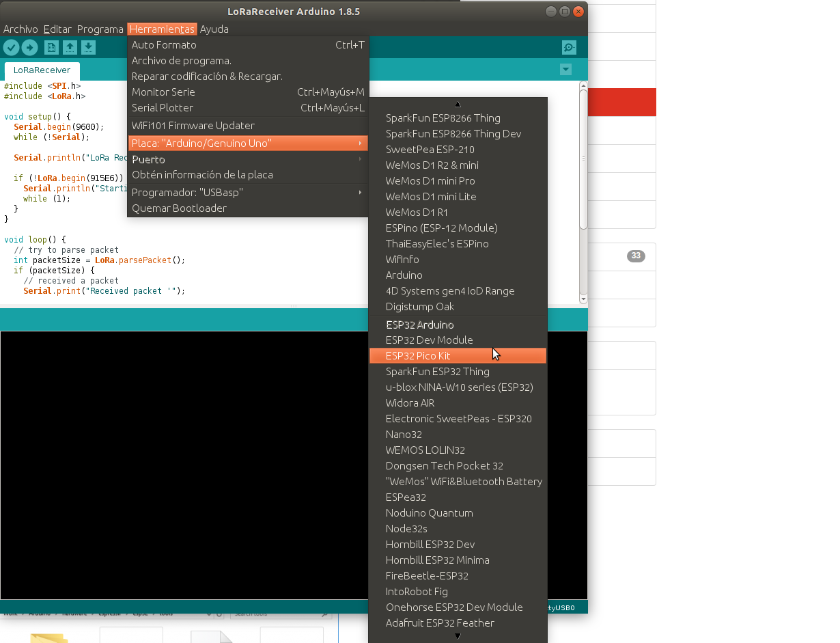Select SparkFun ESP8266 Thing board

[458, 118]
